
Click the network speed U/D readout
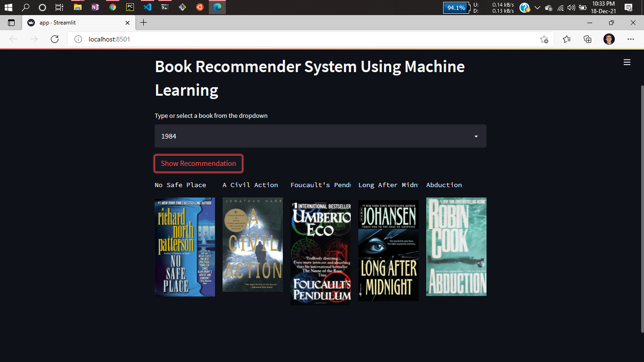coord(494,8)
